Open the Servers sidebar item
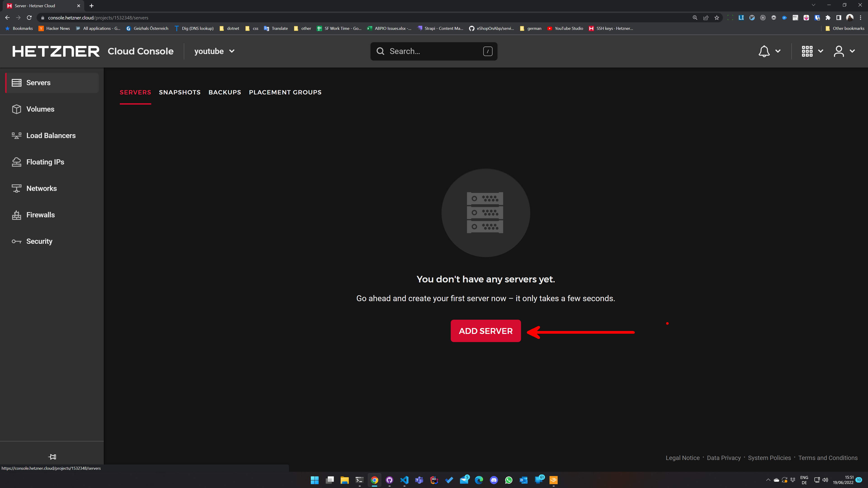 [38, 83]
